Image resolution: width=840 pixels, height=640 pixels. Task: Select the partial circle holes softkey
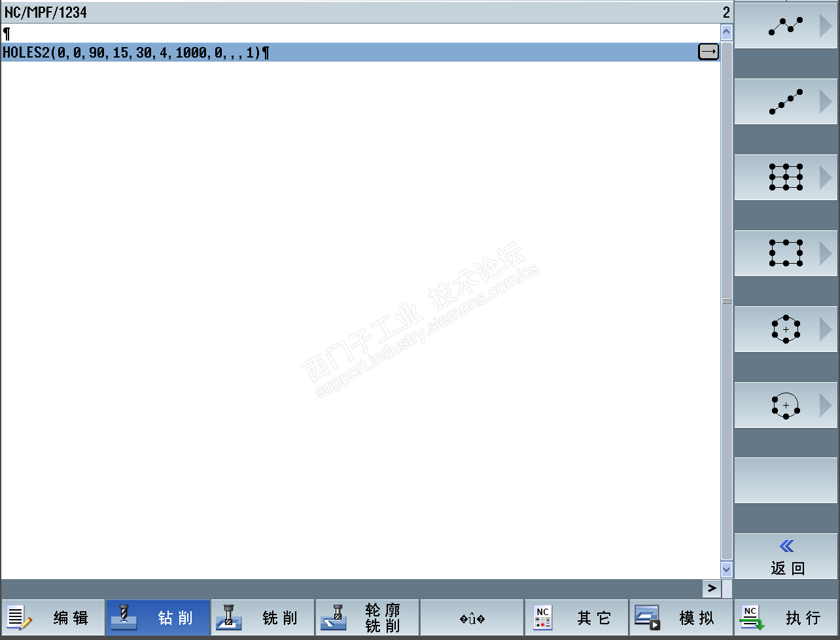click(786, 406)
